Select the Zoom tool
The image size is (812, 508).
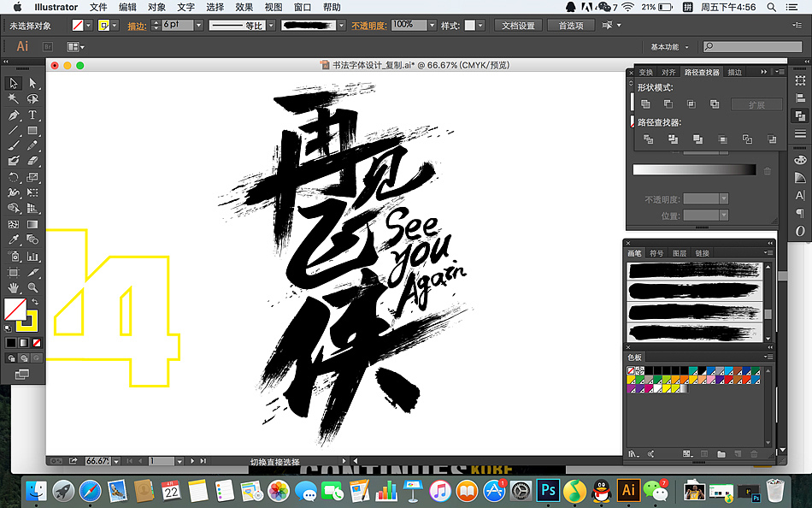[32, 287]
